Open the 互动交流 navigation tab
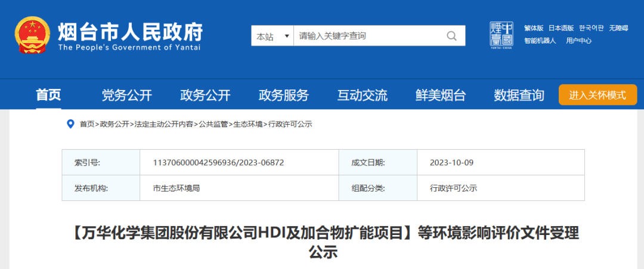Screen dimensions: 644x269 363,95
